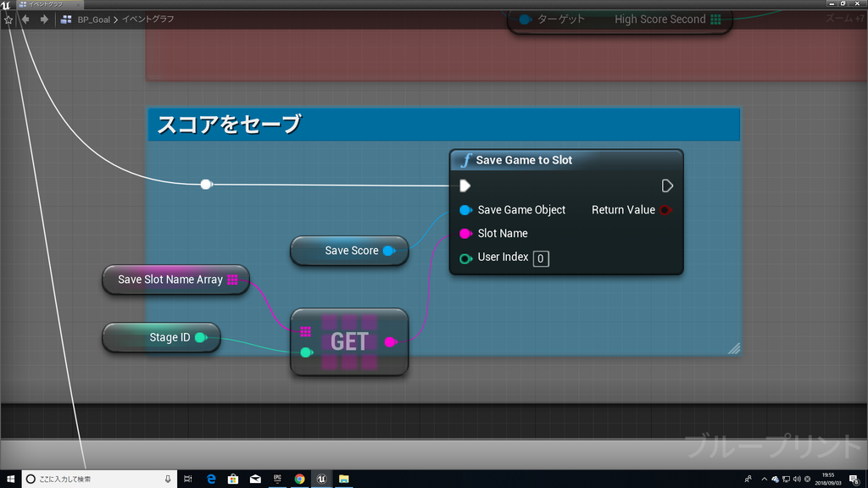Click the network icon in system tray
Viewport: 868px width, 488px height.
coord(786,480)
